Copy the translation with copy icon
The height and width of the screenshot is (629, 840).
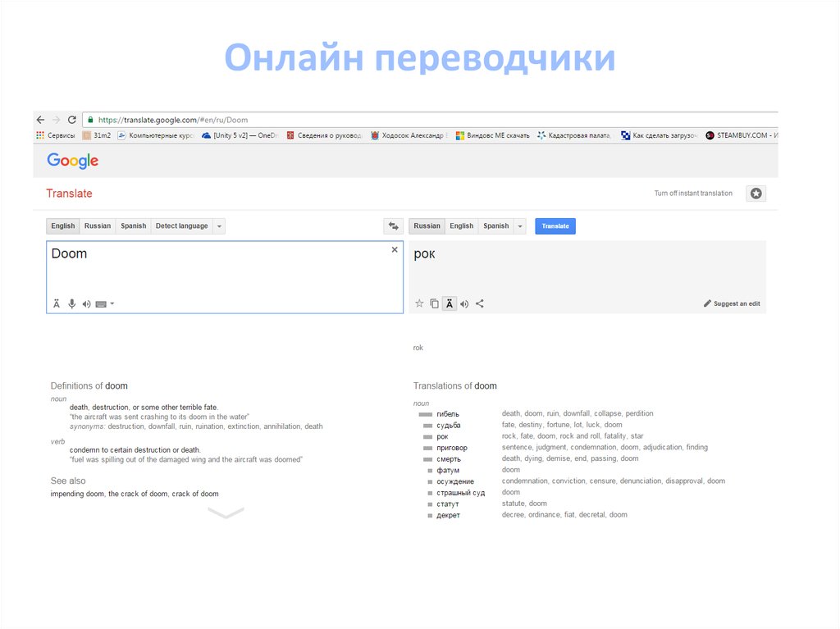pos(434,303)
